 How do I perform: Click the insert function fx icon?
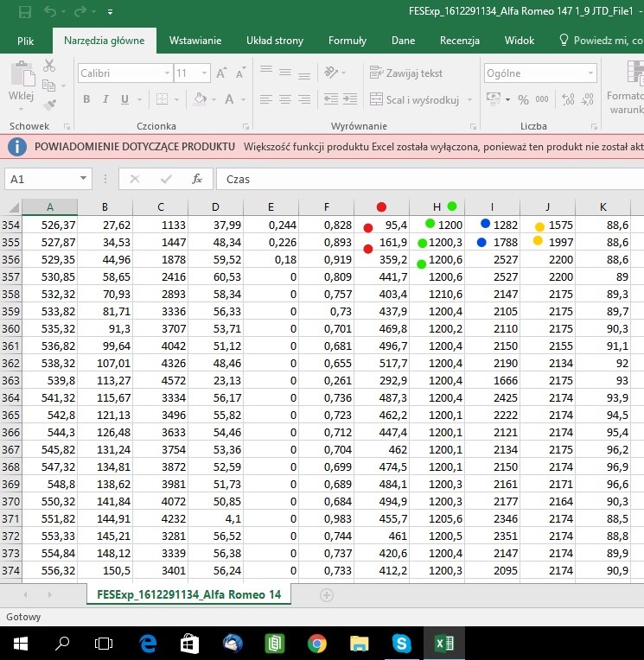(x=197, y=179)
